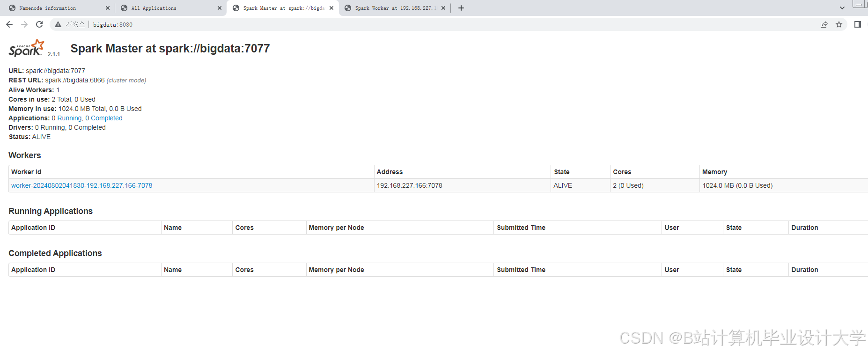Click the Apache Spark logo
Viewport: 868px width, 353px height.
click(x=27, y=49)
